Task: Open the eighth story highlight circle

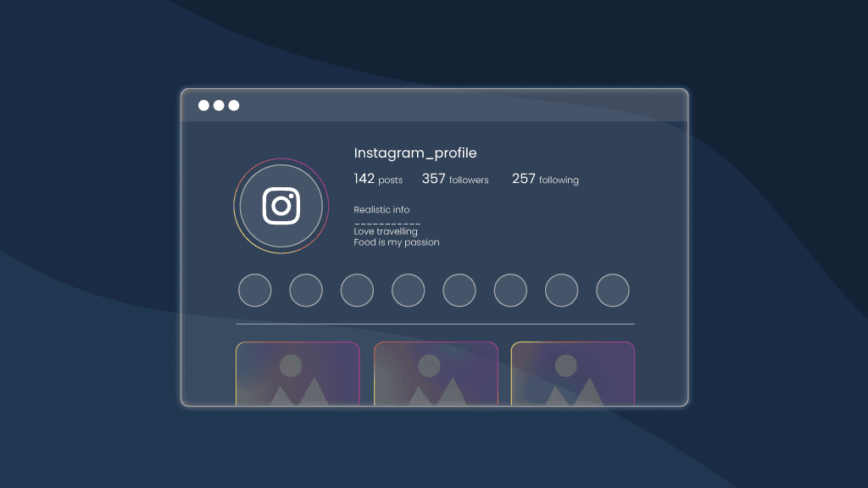Action: tap(613, 290)
